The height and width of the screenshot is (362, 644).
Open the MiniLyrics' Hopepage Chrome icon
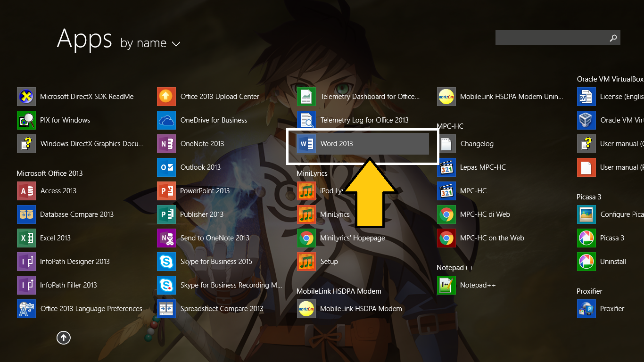point(306,238)
